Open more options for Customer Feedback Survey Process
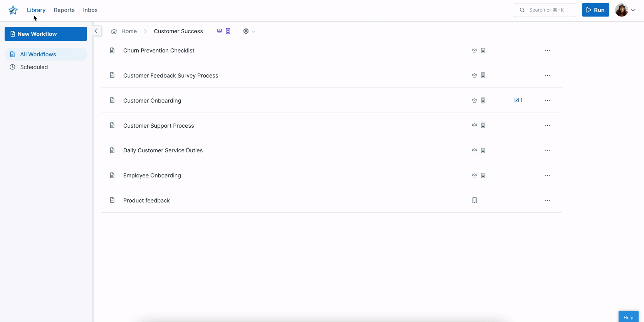Screen dimensions: 644x322 (x=547, y=76)
